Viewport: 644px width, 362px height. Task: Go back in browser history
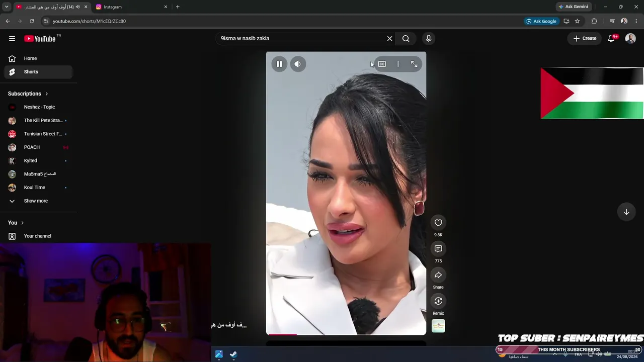point(8,21)
